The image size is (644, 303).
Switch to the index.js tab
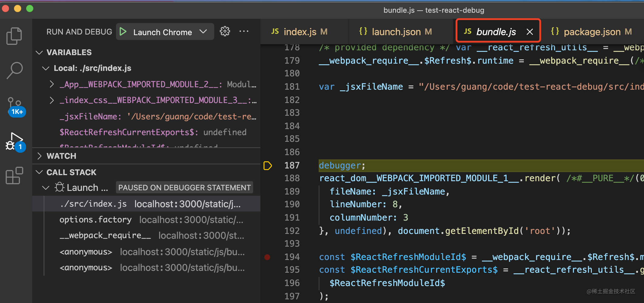(299, 31)
